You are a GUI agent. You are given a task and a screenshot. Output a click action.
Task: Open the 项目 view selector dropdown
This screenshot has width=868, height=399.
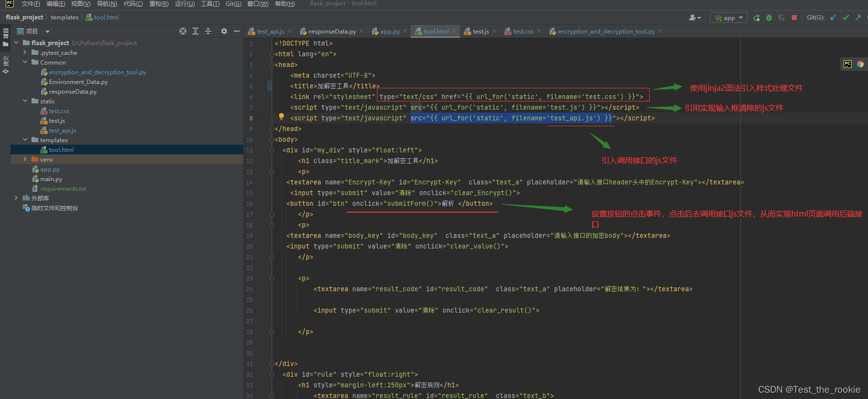[x=48, y=31]
